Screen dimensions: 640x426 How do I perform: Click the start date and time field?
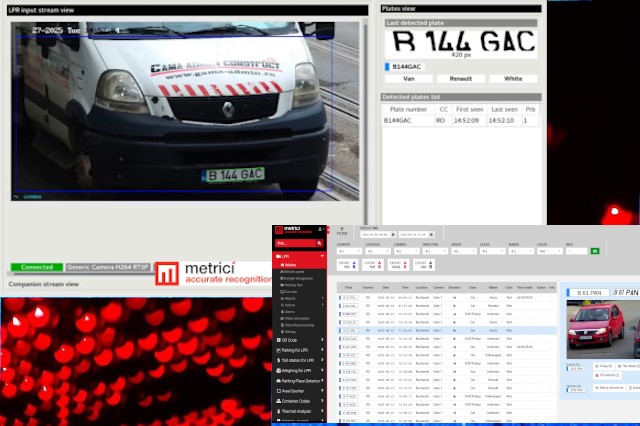[376, 235]
